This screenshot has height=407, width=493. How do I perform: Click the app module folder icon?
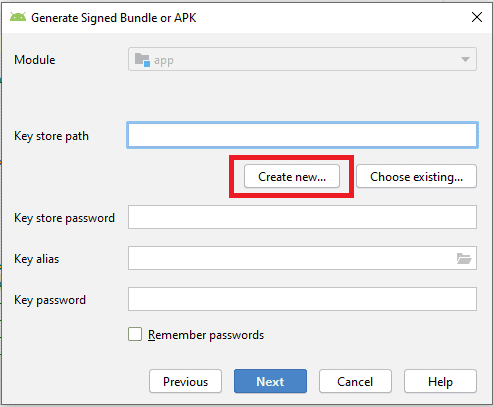click(x=142, y=60)
